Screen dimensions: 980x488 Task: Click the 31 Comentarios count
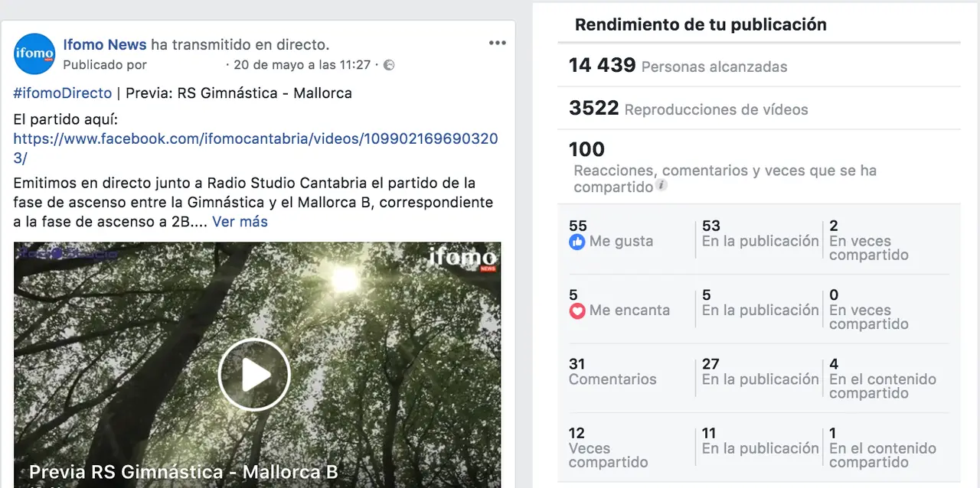[x=612, y=372]
